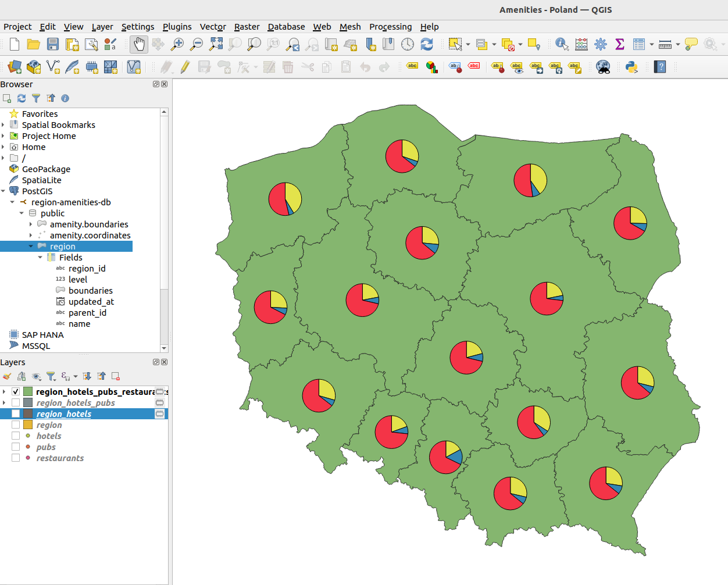Open the Processing Toolbox gear icon

[601, 44]
